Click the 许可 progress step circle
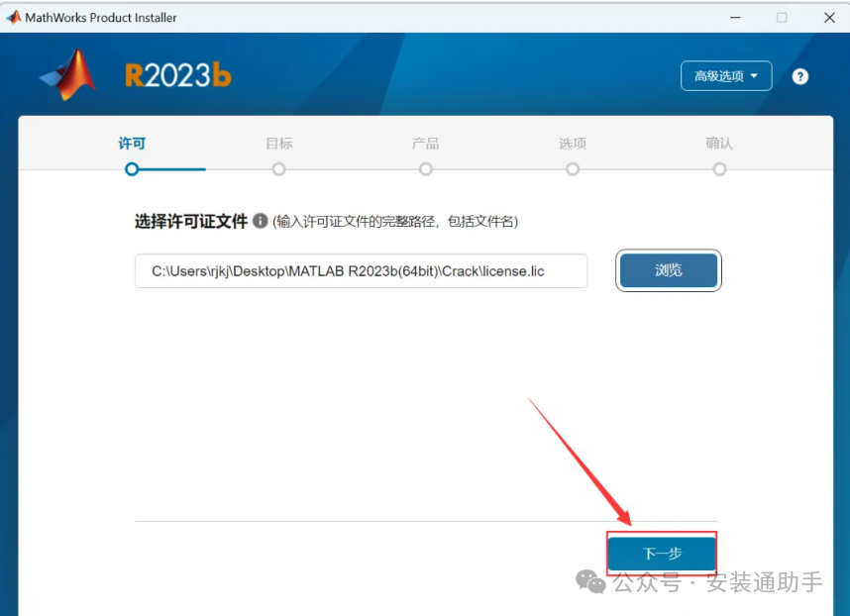The height and width of the screenshot is (616, 850). tap(132, 169)
